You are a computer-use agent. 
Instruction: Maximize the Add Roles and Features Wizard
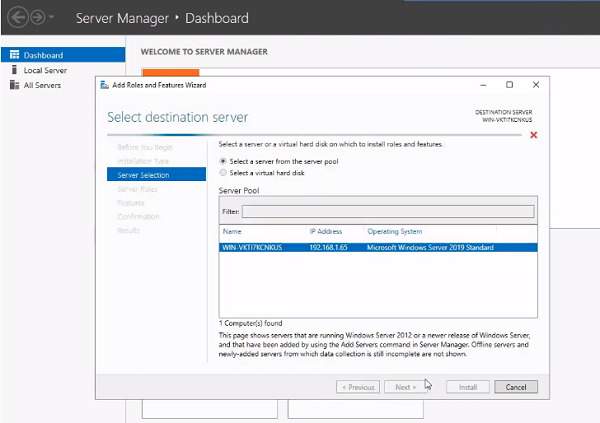(x=509, y=85)
